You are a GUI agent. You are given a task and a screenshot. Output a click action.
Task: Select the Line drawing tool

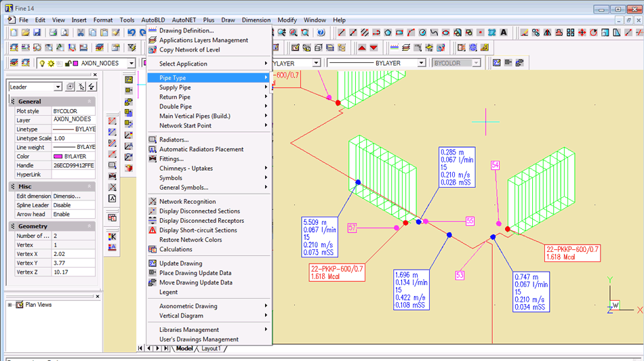click(x=341, y=33)
